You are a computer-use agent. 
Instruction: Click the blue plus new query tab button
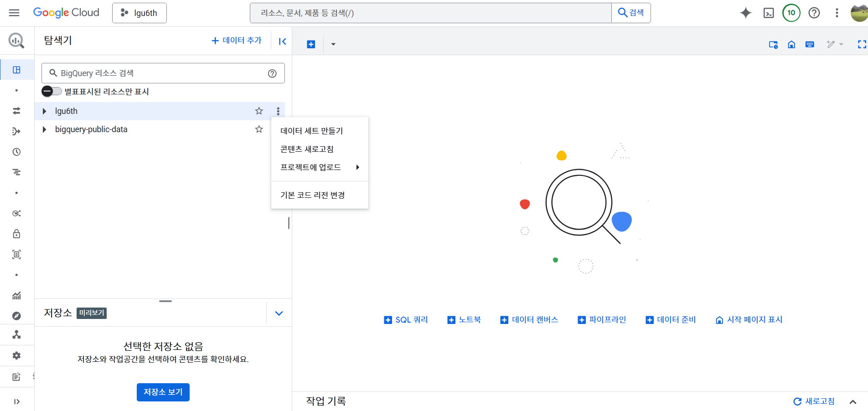click(x=311, y=44)
